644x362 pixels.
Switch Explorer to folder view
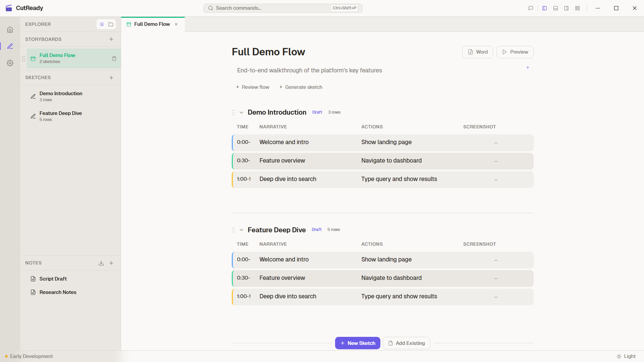111,24
